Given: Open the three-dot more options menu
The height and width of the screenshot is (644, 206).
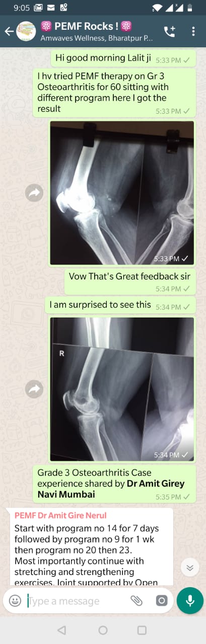Looking at the screenshot, I should 193,31.
